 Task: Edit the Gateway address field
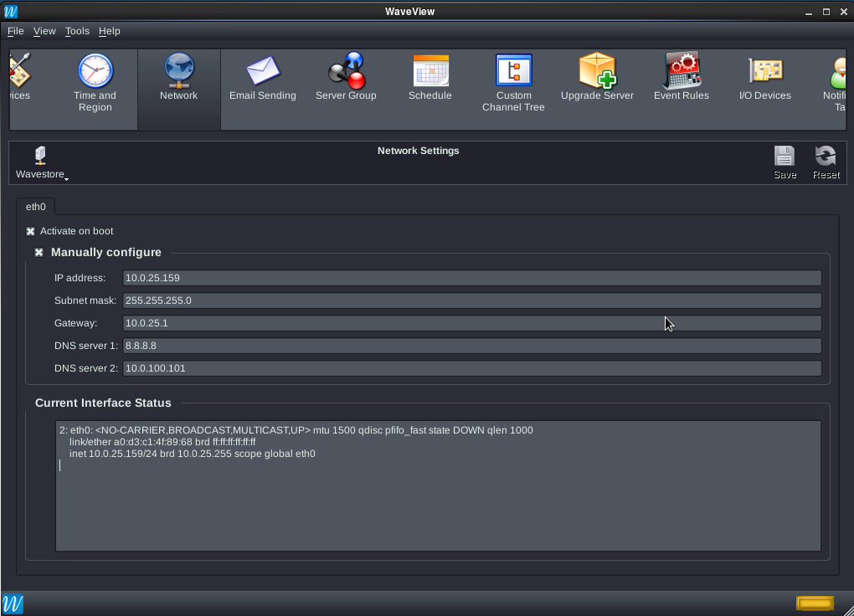coord(471,323)
